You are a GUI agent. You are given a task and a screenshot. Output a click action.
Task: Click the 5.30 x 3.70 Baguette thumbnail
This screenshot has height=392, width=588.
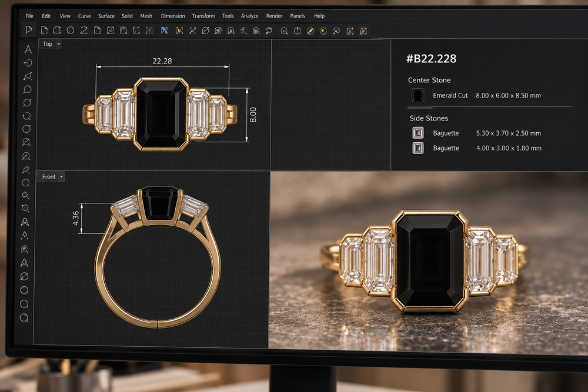(x=417, y=133)
